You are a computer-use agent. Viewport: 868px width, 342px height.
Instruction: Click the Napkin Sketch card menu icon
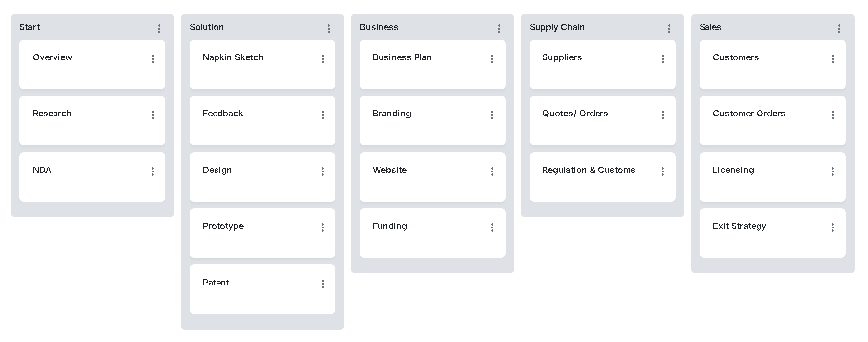click(x=323, y=59)
